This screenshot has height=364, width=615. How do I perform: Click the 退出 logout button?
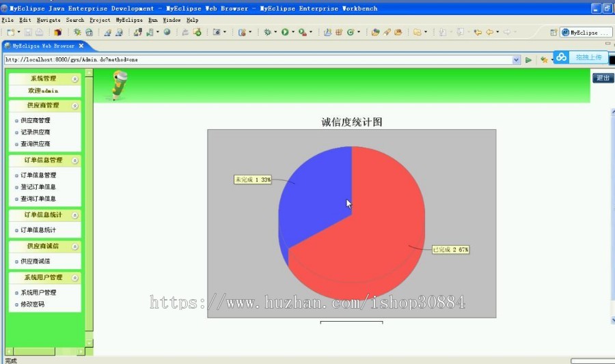click(x=603, y=78)
